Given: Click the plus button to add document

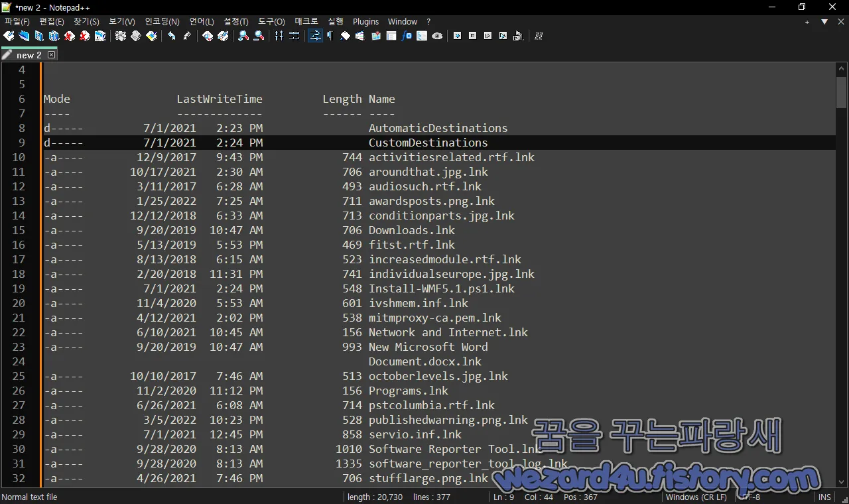Looking at the screenshot, I should coord(807,22).
